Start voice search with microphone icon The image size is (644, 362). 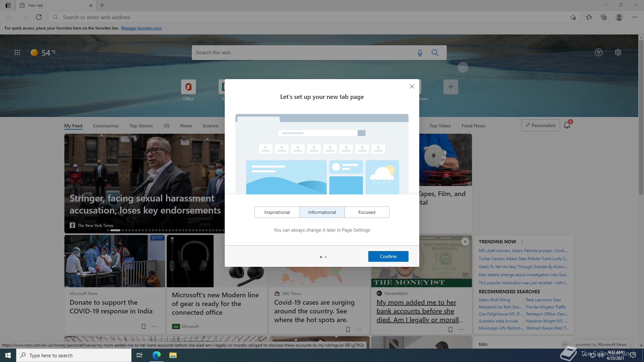(420, 53)
